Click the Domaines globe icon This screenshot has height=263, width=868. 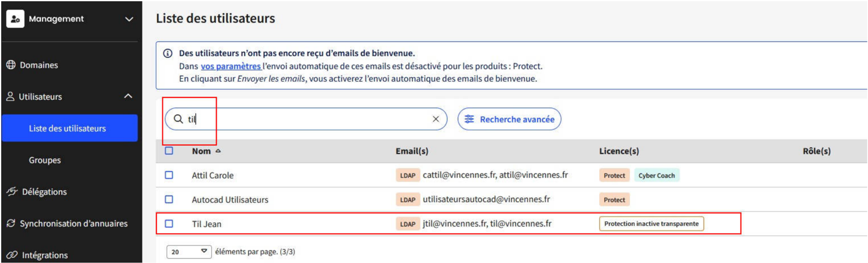click(11, 65)
